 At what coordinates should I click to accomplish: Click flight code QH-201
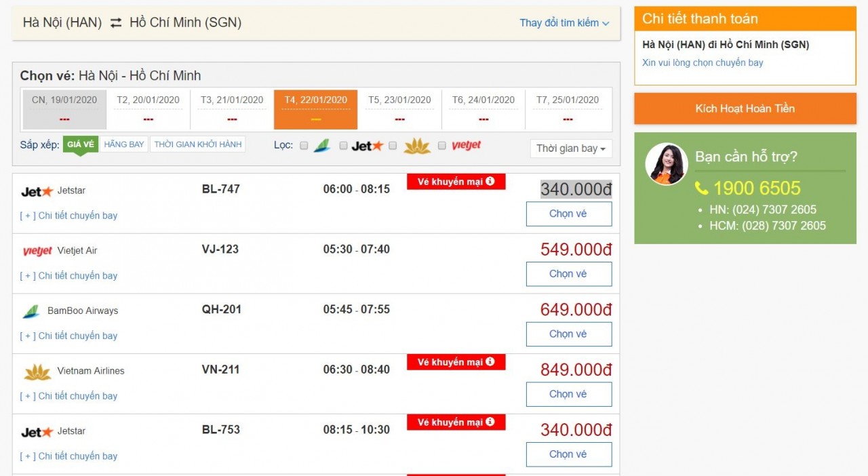pyautogui.click(x=222, y=310)
